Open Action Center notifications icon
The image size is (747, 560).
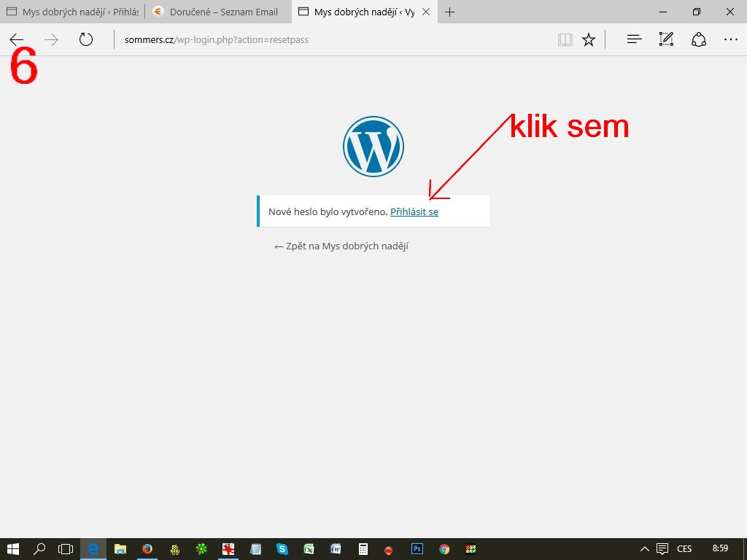pyautogui.click(x=662, y=549)
